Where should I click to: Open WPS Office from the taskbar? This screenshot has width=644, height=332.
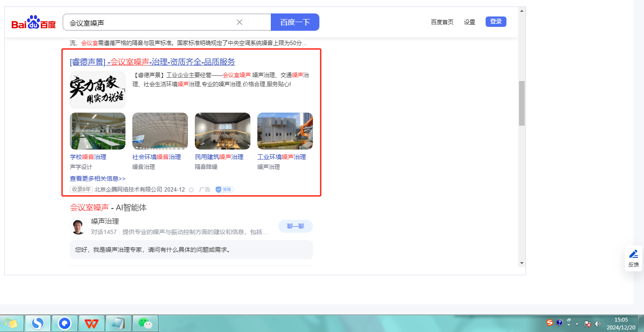[x=91, y=323]
